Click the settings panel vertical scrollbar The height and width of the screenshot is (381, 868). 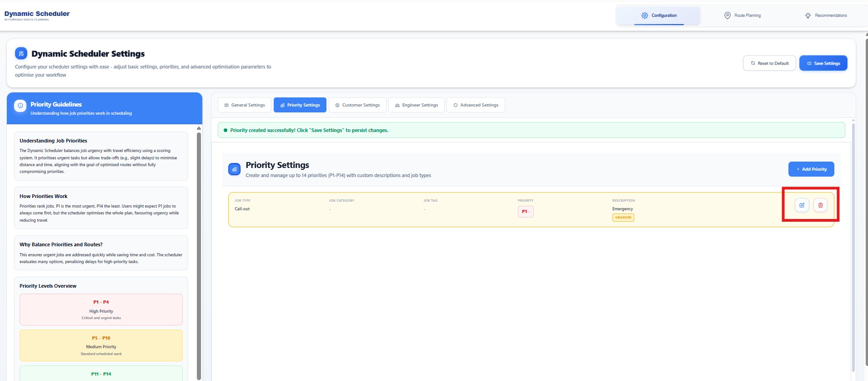click(x=853, y=247)
